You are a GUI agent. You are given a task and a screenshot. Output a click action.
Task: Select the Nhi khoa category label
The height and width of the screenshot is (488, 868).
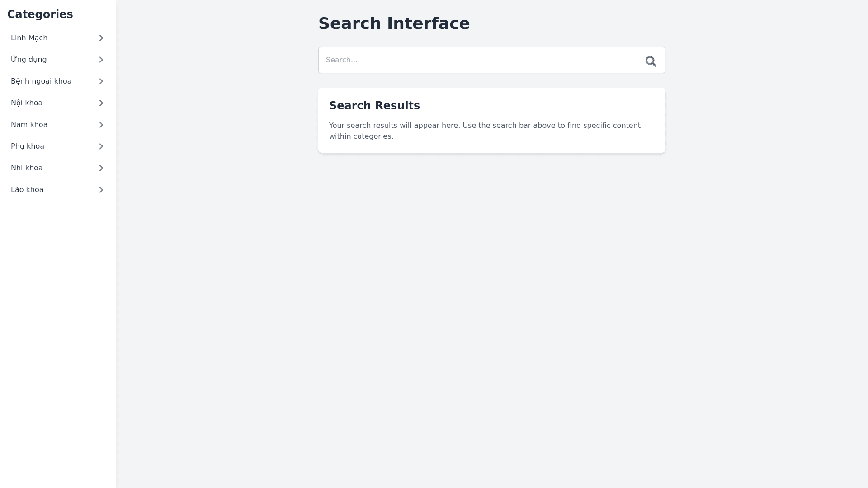(27, 168)
